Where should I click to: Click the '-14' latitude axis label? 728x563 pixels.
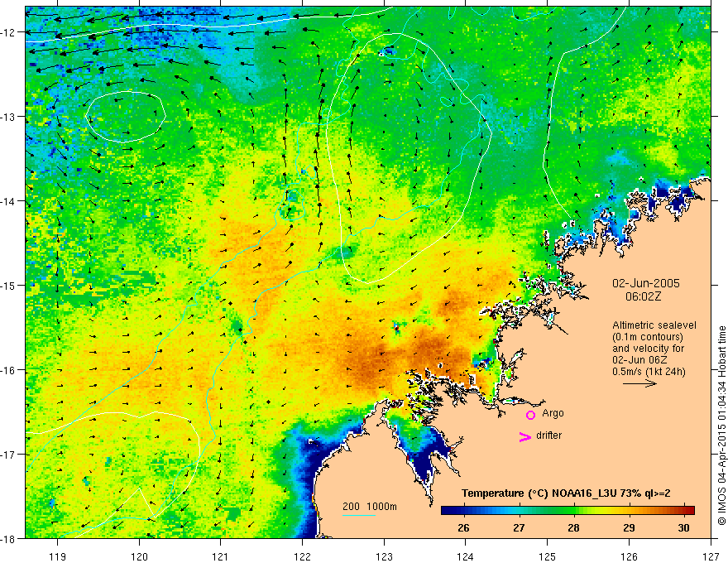pos(9,201)
